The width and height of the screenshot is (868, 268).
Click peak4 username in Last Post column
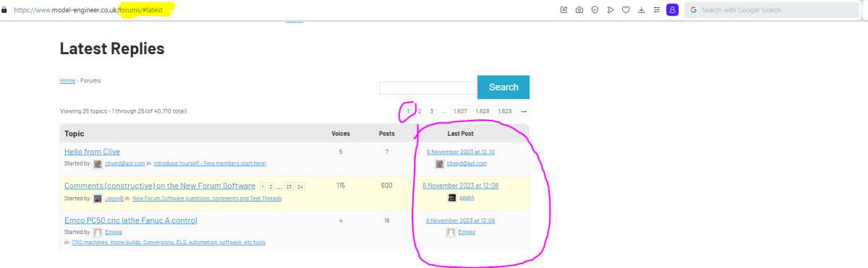tap(467, 197)
